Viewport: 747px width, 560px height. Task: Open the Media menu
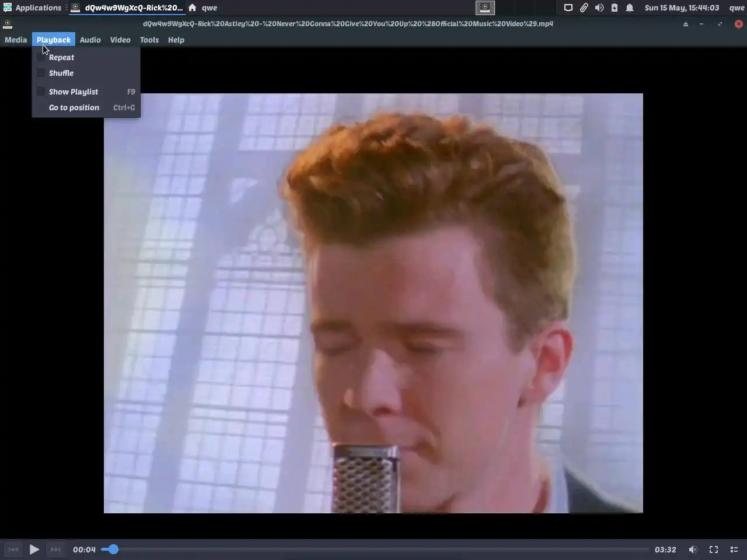tap(16, 40)
